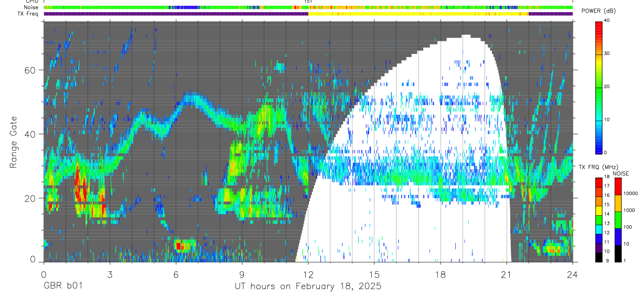Click the black 1–10 NOISE legend block
The width and height of the screenshot is (644, 297).
(618, 254)
